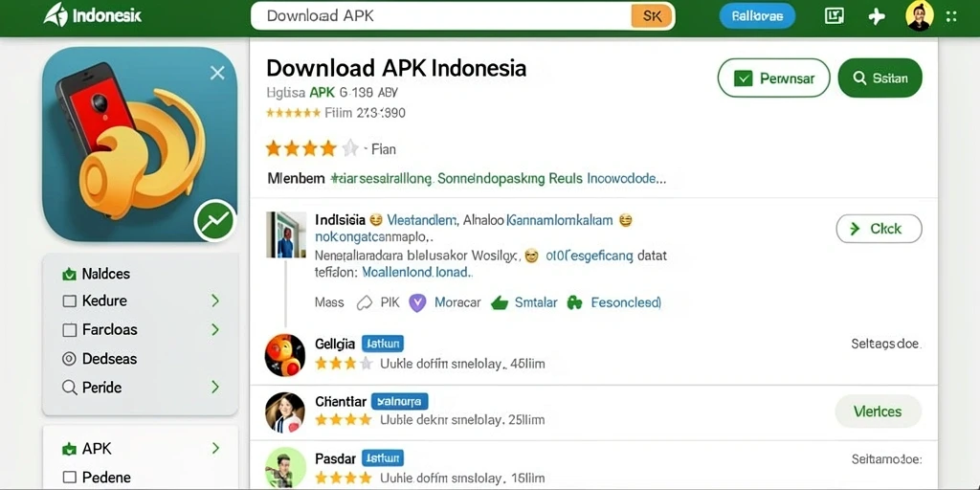Focus the Download APK search field
This screenshot has width=980, height=490.
440,16
